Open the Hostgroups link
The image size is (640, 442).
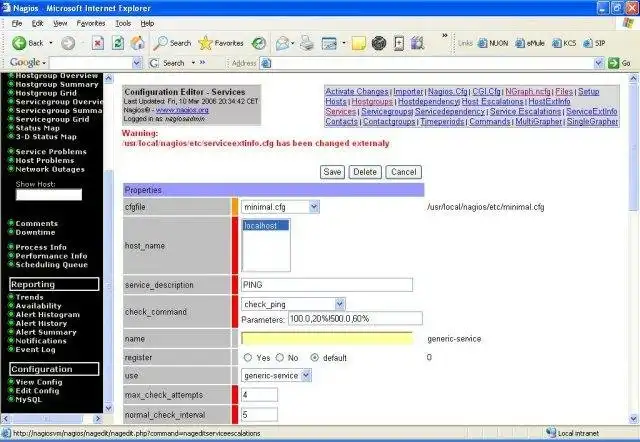pos(372,101)
